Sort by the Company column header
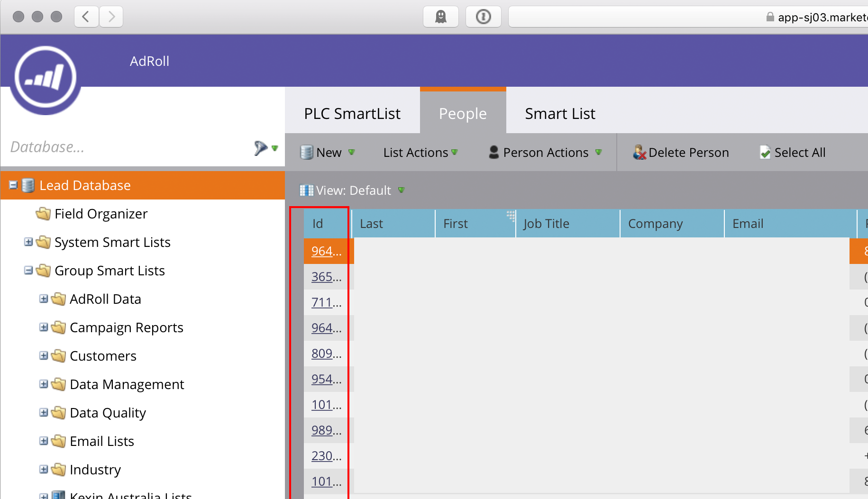The height and width of the screenshot is (499, 868). pos(672,224)
